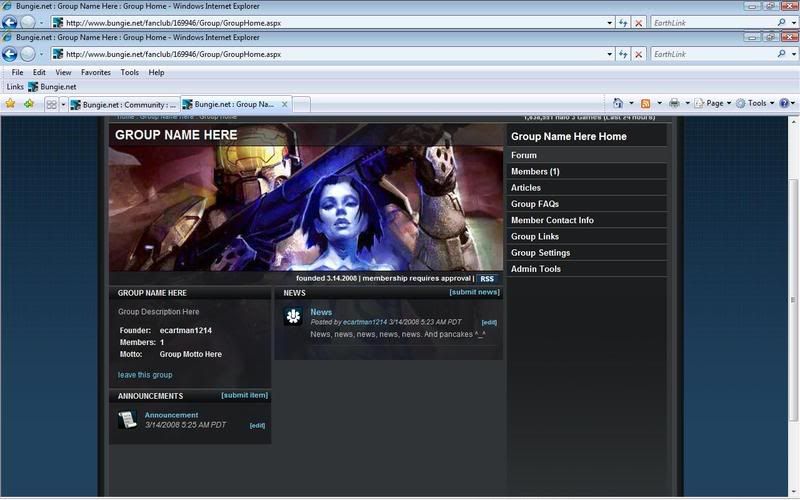Click the News post avatar icon
Image resolution: width=800 pixels, height=500 pixels.
(x=293, y=316)
